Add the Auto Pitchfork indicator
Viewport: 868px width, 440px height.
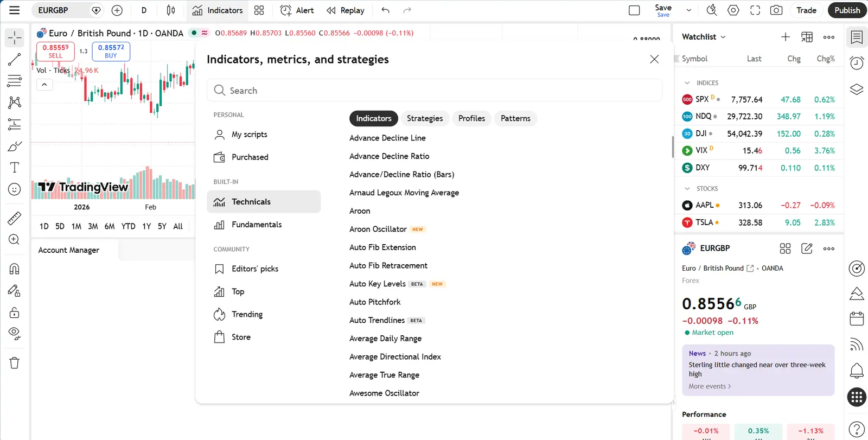(375, 302)
